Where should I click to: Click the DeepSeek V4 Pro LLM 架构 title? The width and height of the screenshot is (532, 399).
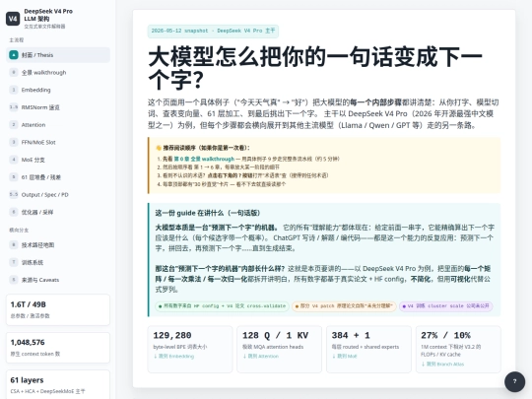tap(48, 15)
